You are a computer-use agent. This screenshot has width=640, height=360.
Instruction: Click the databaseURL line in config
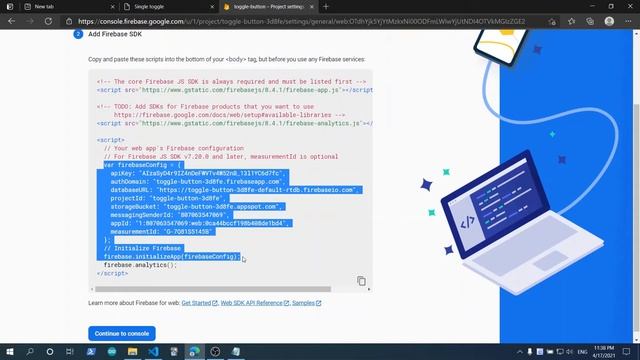pyautogui.click(x=234, y=190)
